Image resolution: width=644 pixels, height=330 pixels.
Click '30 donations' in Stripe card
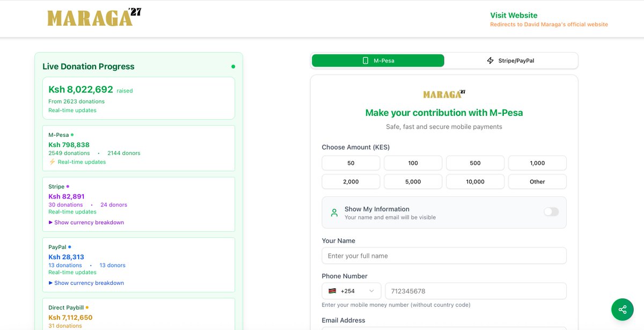point(65,204)
